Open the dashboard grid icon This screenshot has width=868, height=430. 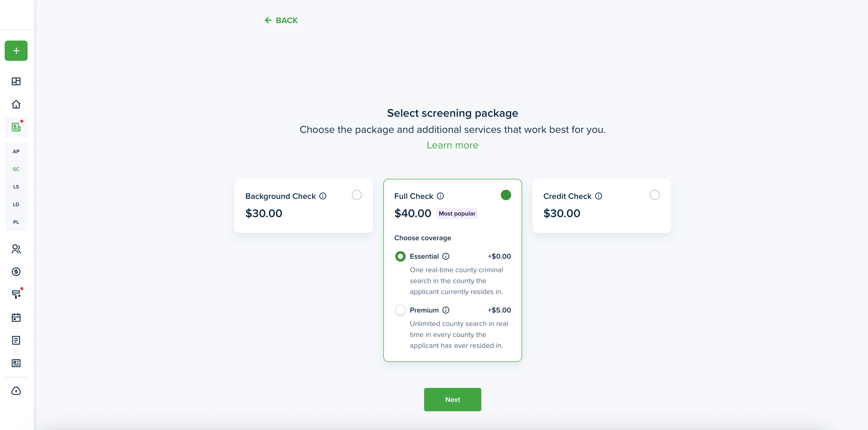click(16, 81)
